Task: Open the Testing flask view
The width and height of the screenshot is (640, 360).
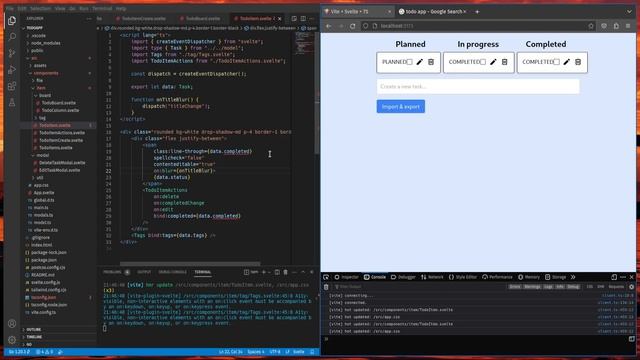Action: click(12, 102)
